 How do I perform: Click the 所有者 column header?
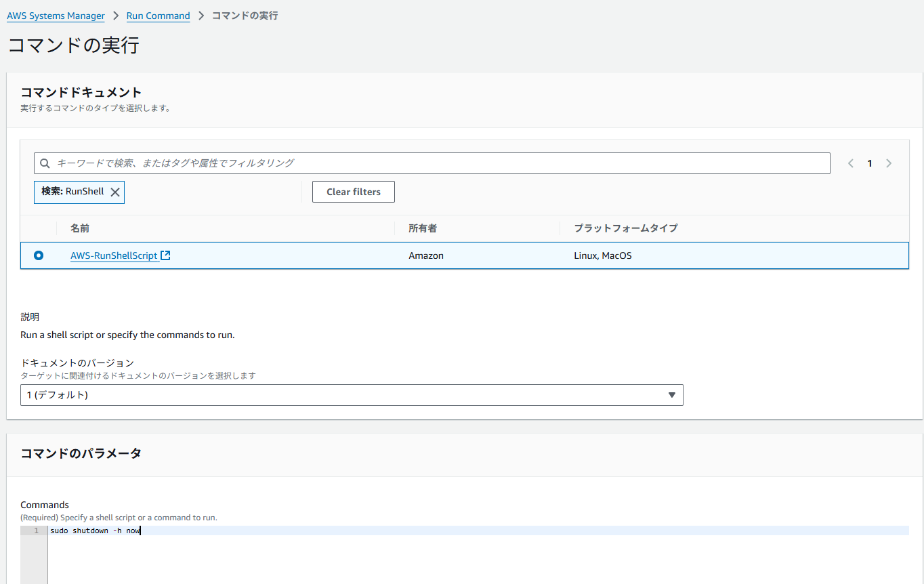(423, 228)
